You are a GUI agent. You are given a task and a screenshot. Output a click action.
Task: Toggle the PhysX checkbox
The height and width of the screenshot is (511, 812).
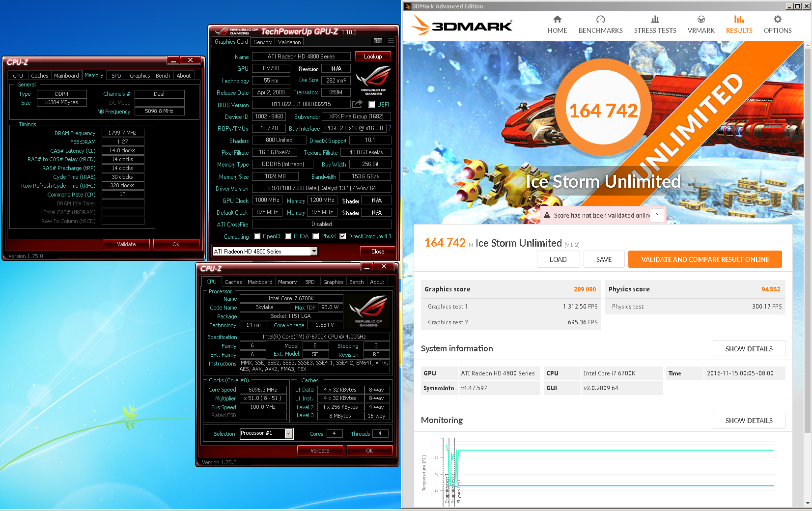(x=316, y=236)
